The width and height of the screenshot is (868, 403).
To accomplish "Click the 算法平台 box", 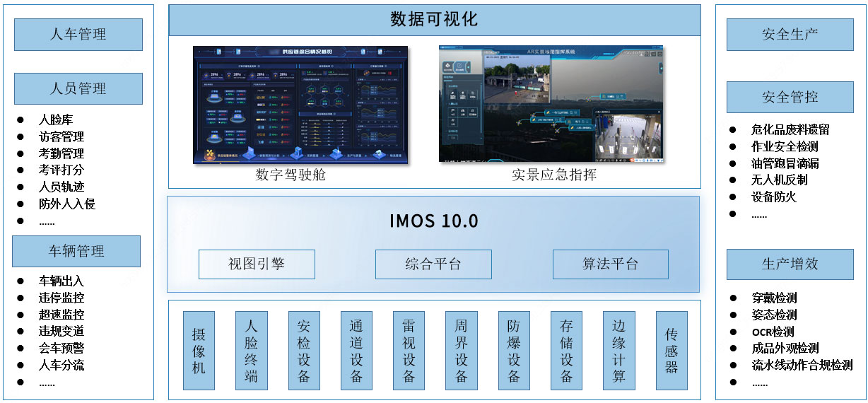I will 610,264.
